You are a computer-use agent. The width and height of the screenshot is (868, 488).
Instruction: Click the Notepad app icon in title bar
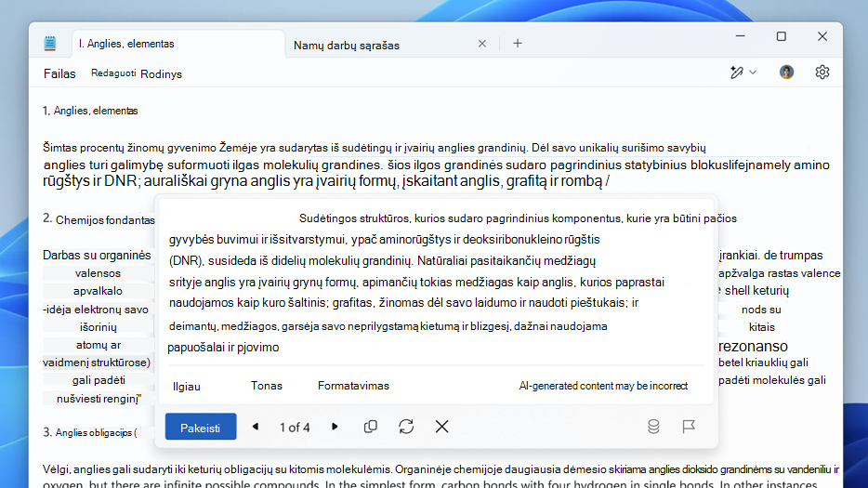tap(50, 43)
